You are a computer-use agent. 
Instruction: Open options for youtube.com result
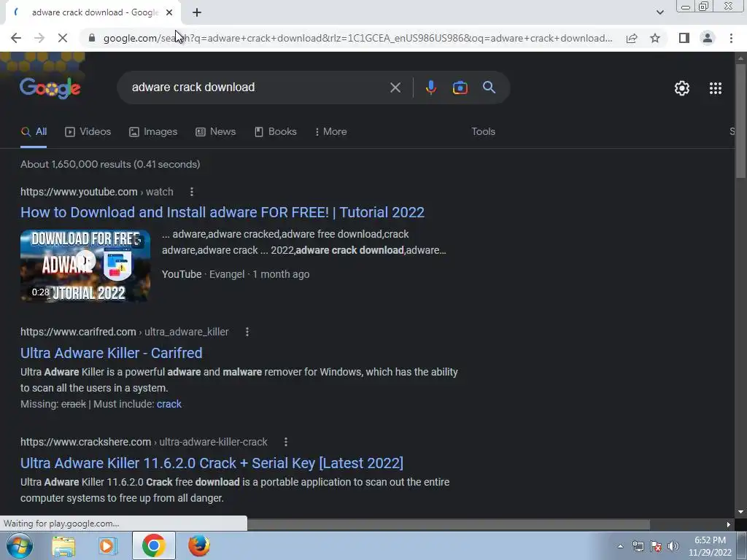(192, 192)
